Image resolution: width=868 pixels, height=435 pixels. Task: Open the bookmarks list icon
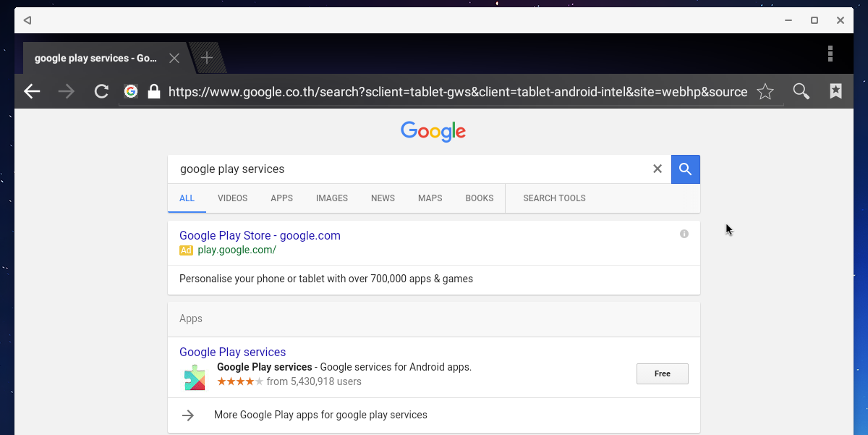click(x=835, y=91)
